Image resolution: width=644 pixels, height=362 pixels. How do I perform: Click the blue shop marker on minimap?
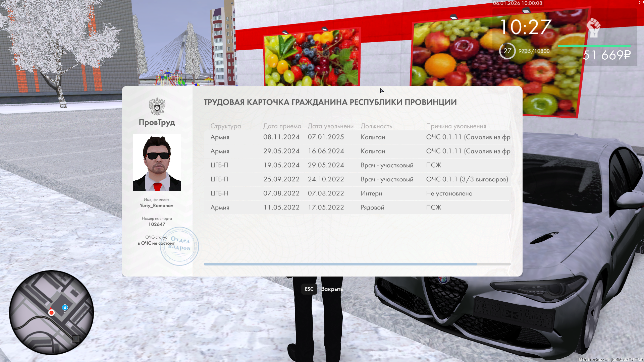pos(65,307)
